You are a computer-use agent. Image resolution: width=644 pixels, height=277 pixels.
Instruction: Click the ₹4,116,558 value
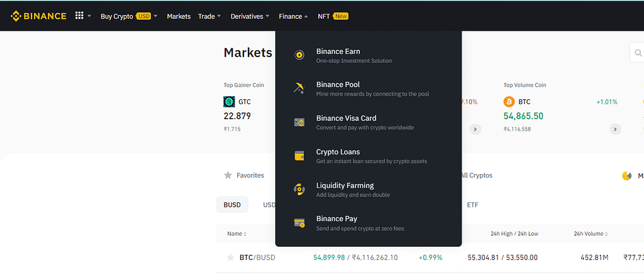(x=517, y=129)
